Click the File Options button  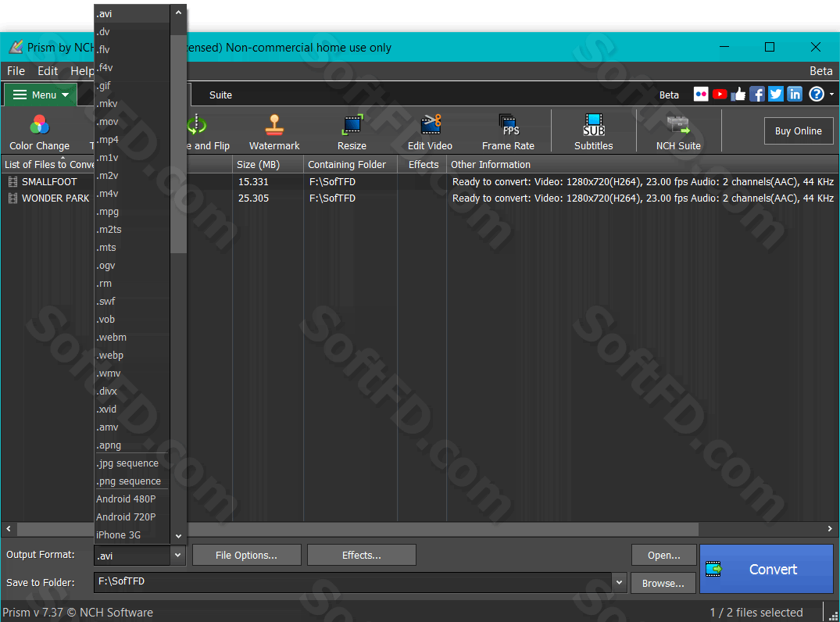click(246, 555)
